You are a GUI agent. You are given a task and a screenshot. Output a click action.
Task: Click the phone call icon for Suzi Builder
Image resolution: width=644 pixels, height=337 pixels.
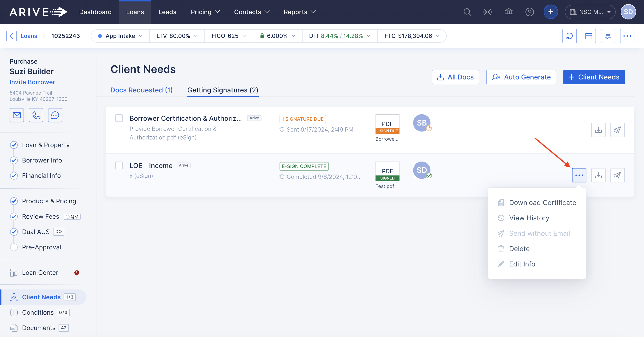pos(36,115)
